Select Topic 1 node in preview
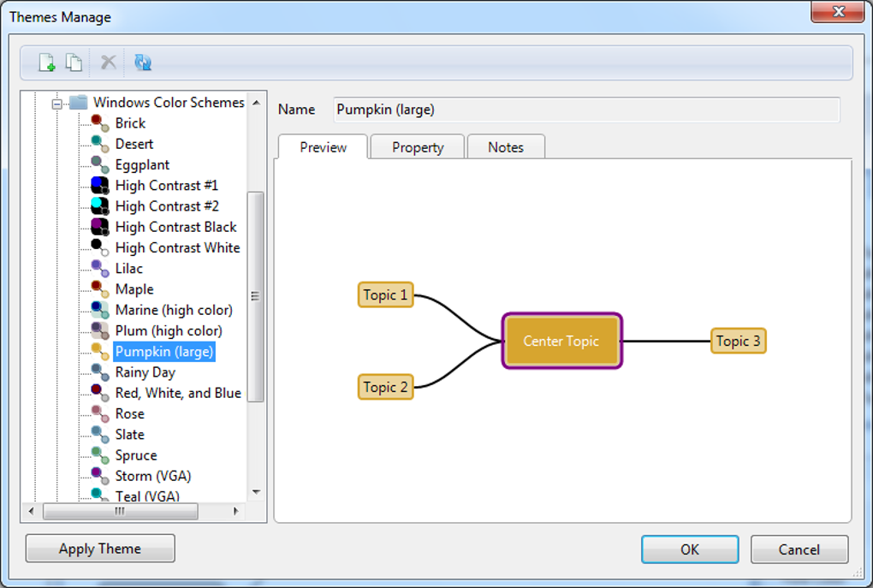 coord(385,294)
